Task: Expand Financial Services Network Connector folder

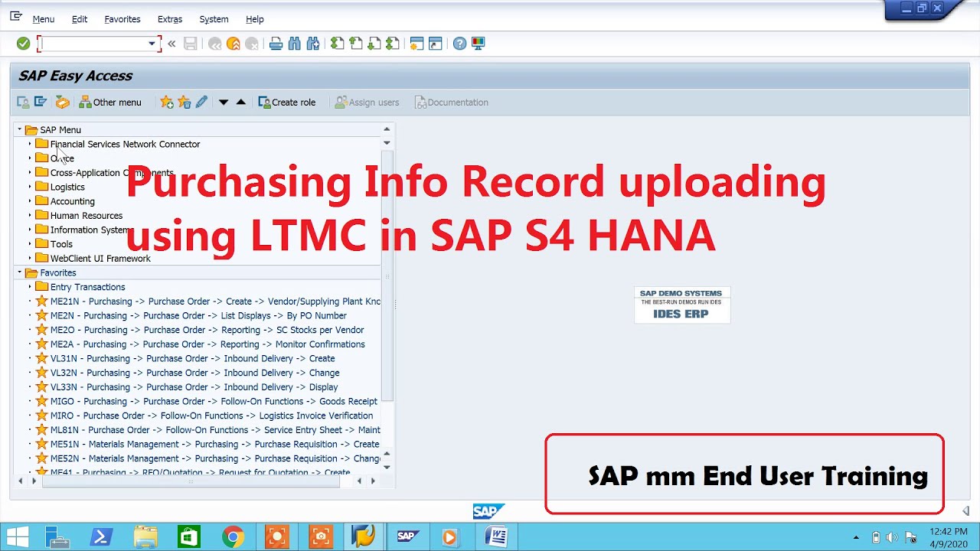Action: coord(30,144)
